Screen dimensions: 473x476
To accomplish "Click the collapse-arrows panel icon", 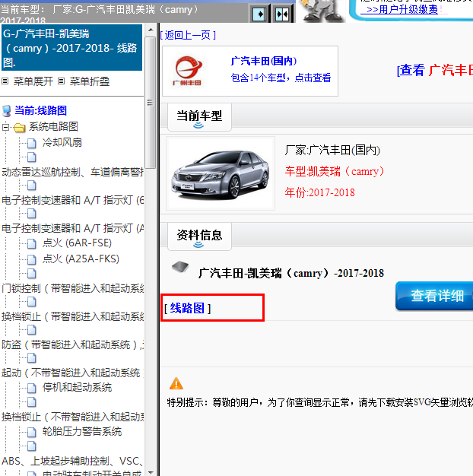I will [x=282, y=14].
